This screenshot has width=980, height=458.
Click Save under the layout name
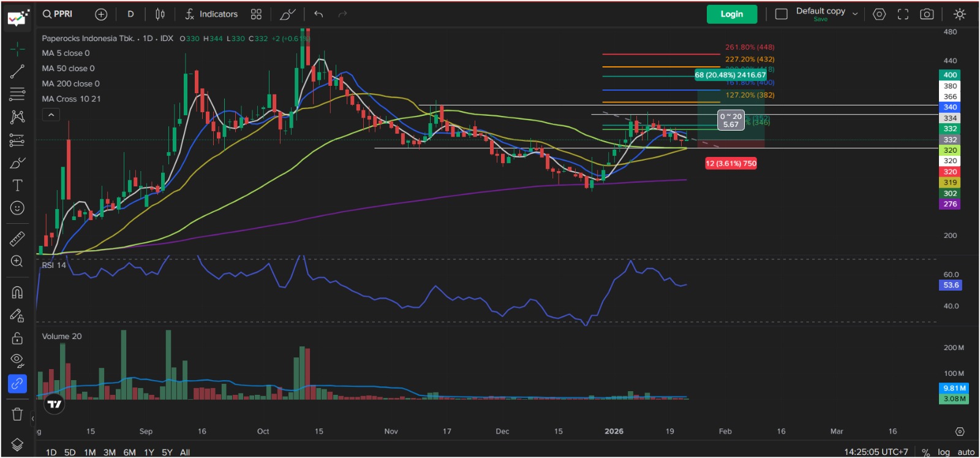[821, 20]
